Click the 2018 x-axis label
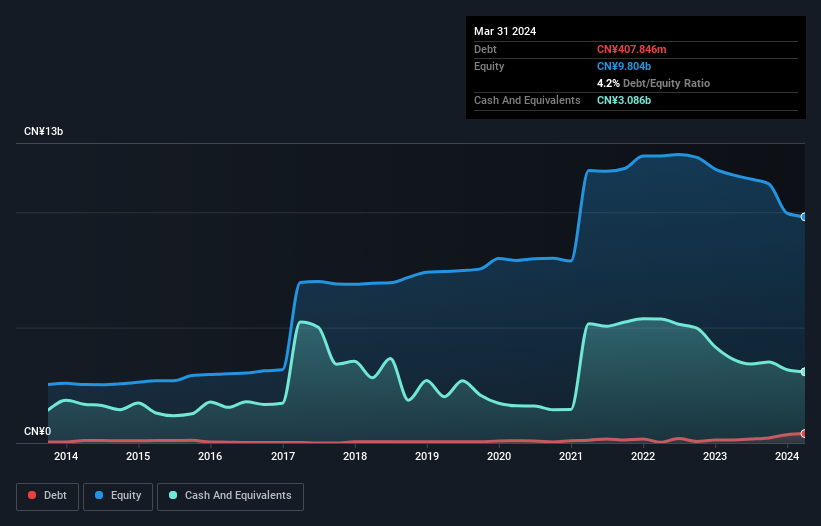 355,456
